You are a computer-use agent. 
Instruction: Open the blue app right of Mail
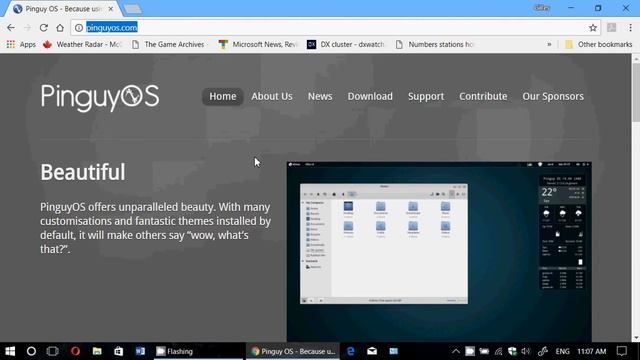393,351
